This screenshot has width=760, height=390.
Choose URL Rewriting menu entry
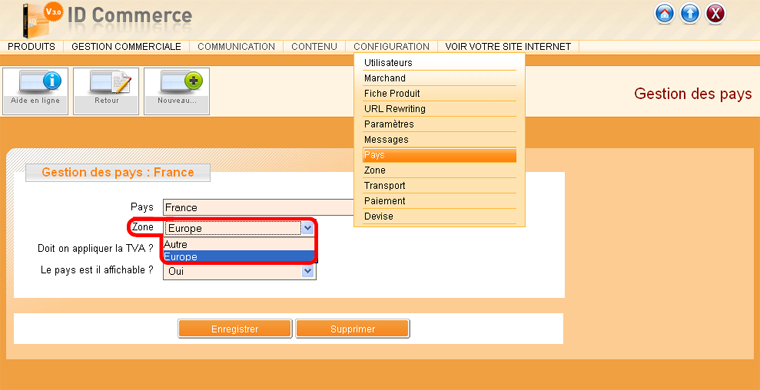[x=439, y=109]
